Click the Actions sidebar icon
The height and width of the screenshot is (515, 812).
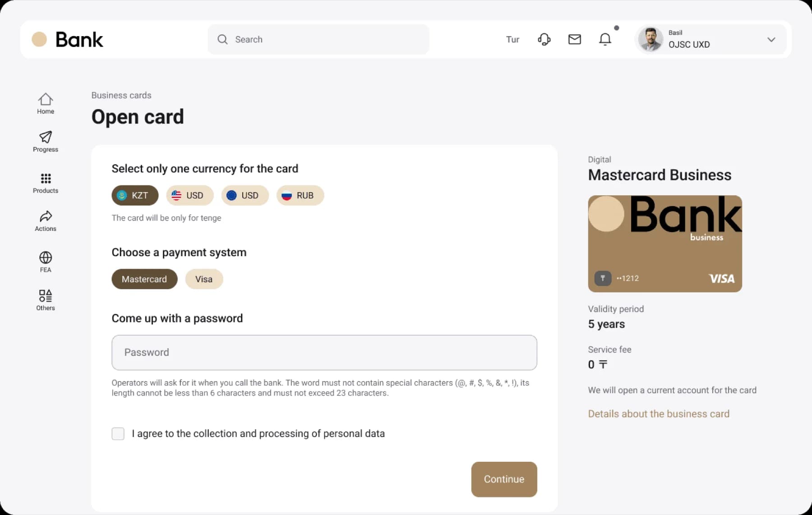click(45, 221)
